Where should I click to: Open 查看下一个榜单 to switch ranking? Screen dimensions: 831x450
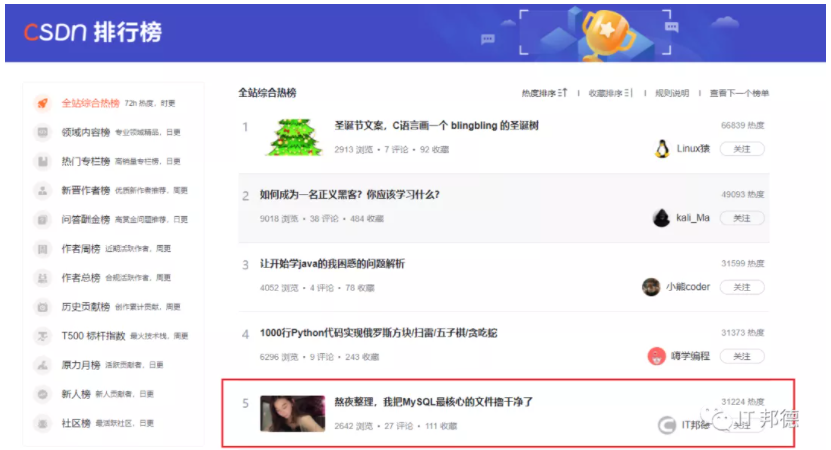(739, 93)
